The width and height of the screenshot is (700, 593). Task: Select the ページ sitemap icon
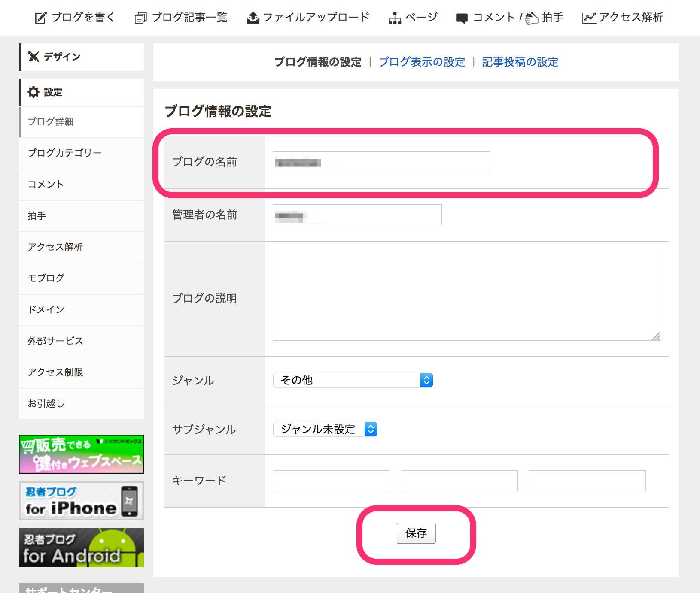tap(395, 18)
